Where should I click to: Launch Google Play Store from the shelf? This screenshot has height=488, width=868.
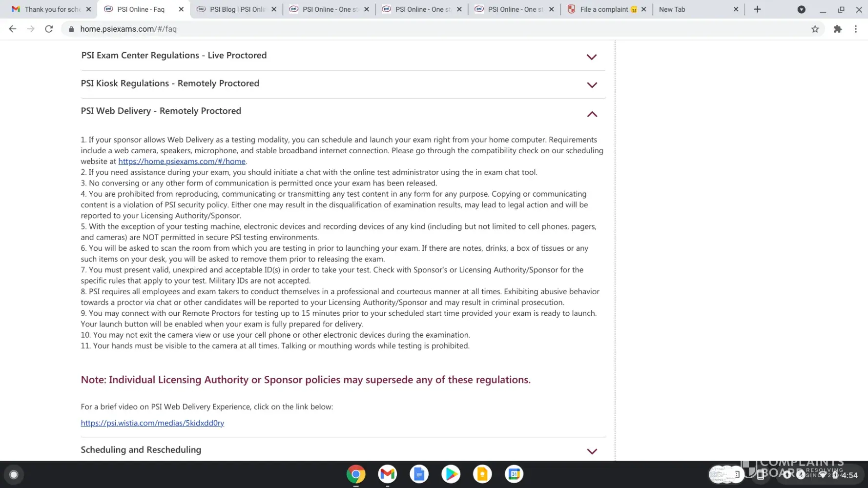click(x=451, y=474)
